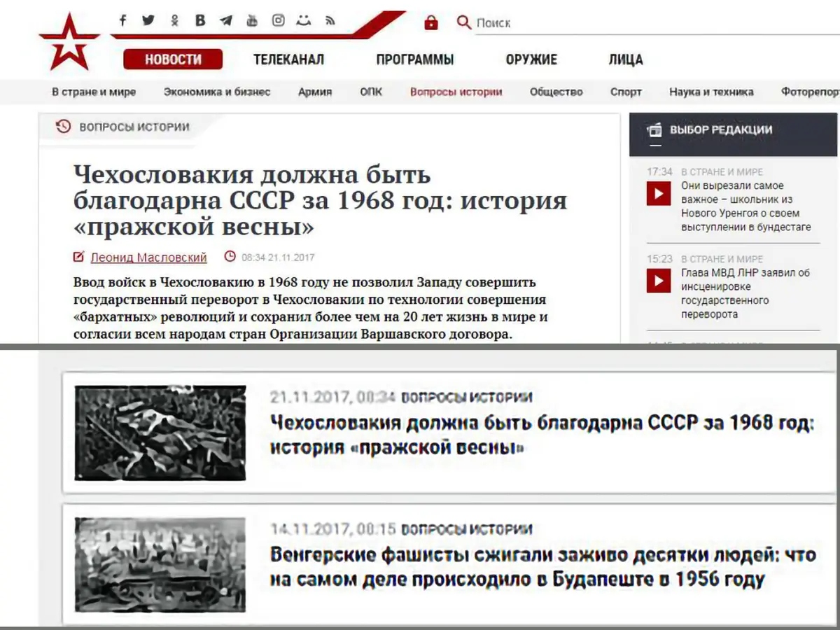Image resolution: width=840 pixels, height=630 pixels.
Task: Open the ТЕЛЕКАНАЛ menu section
Action: (288, 59)
